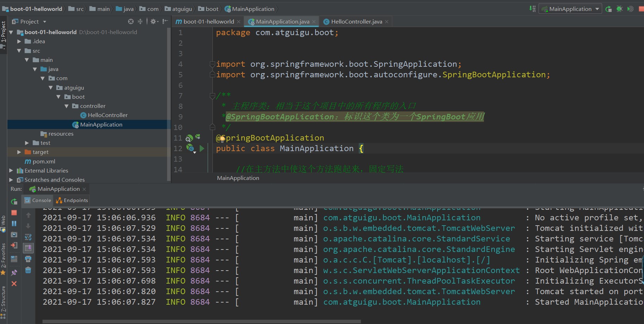Rerun MainApplication in the Run panel
Screen dimensions: 644x324
[x=14, y=202]
